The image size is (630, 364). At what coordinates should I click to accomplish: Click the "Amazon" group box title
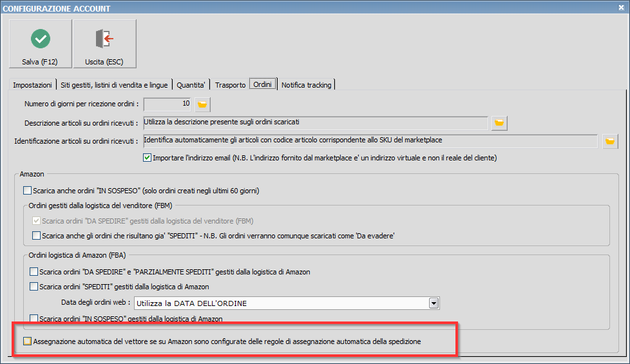tap(32, 174)
